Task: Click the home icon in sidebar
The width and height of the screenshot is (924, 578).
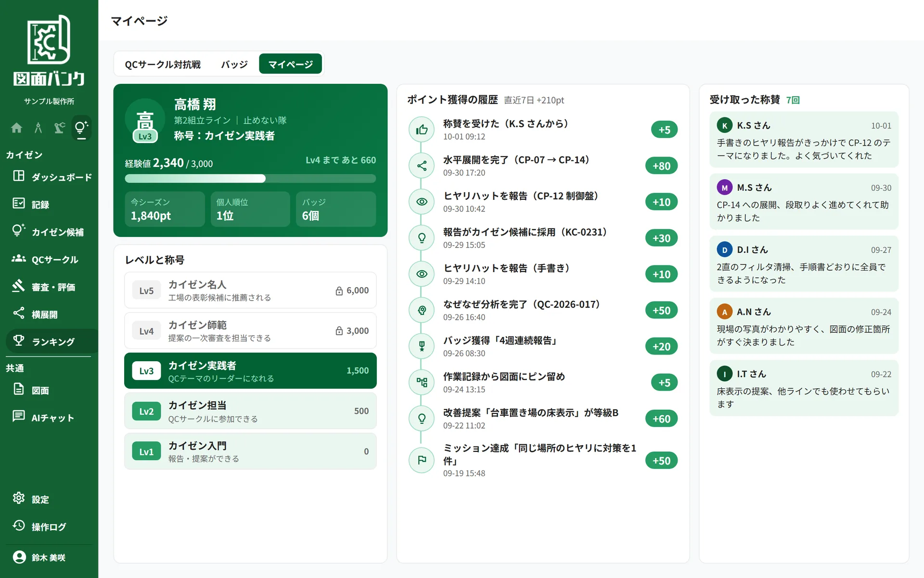Action: [17, 128]
